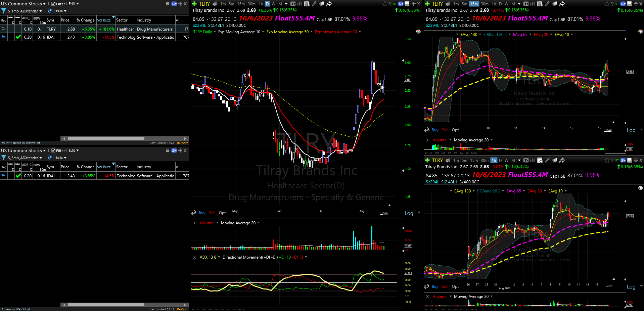Image resolution: width=644 pixels, height=311 pixels.
Task: Click the flag icon on 15m chart toolbar
Action: [612, 4]
